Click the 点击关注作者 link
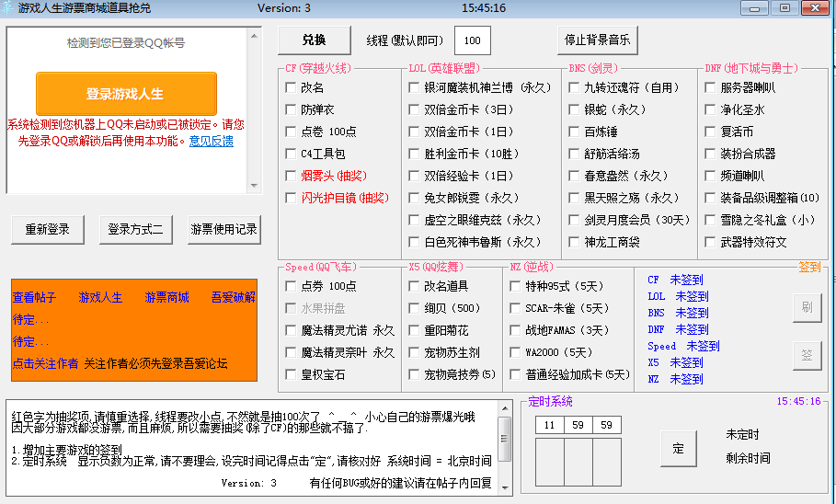The width and height of the screenshot is (836, 504). point(45,363)
